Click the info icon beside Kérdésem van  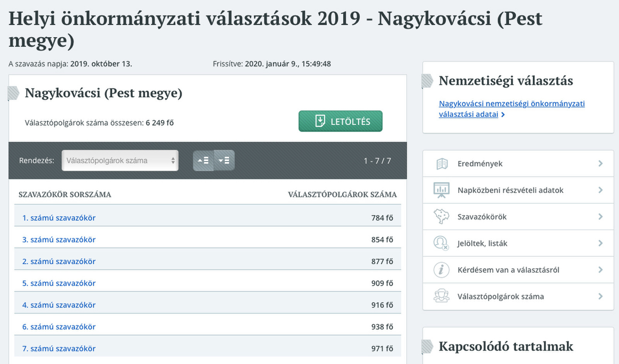pyautogui.click(x=441, y=270)
